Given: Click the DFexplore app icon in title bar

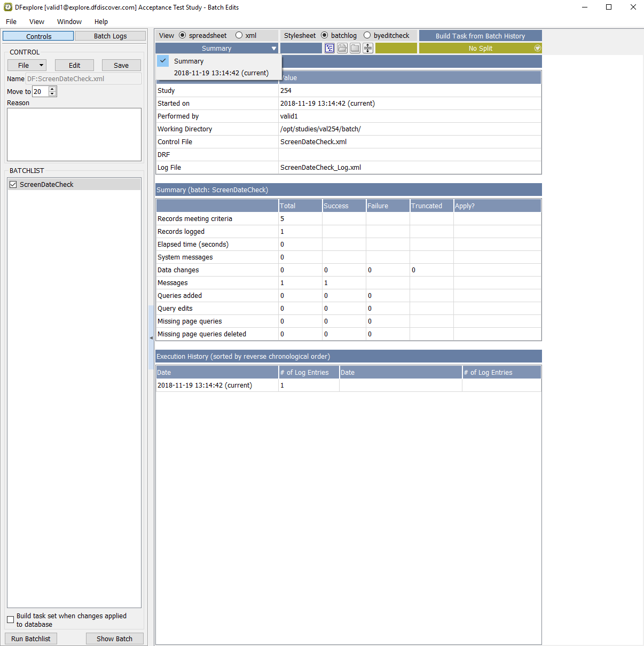Looking at the screenshot, I should 8,7.
